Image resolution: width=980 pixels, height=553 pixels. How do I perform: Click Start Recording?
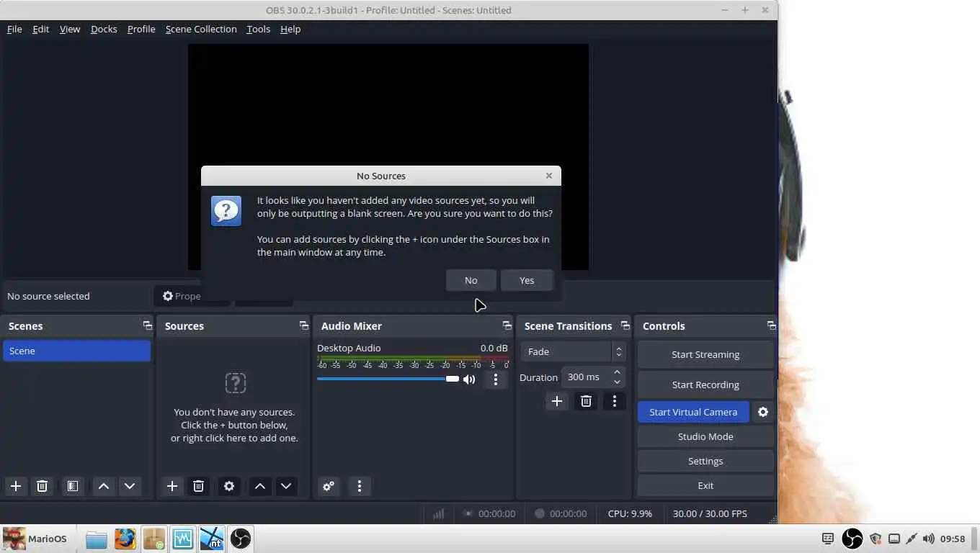tap(705, 385)
